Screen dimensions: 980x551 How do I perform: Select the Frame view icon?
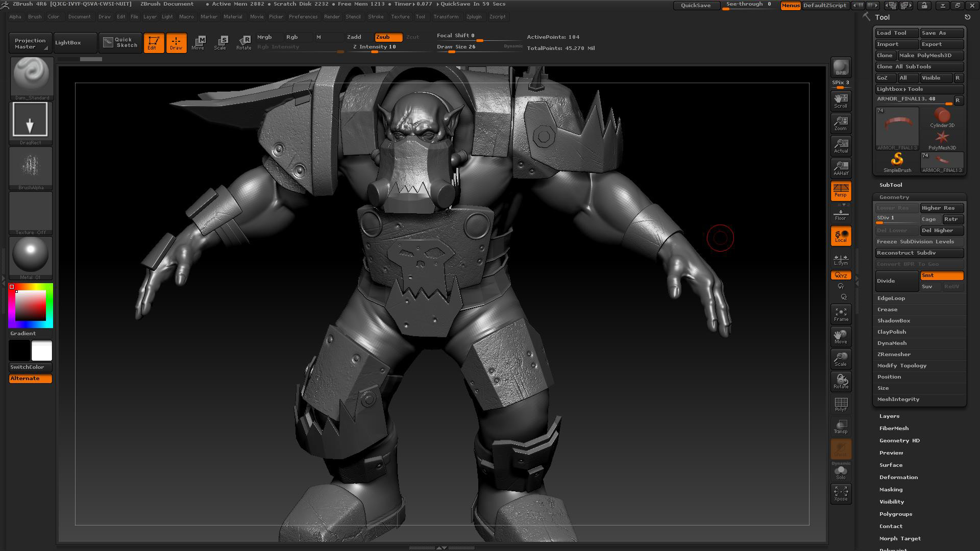coord(841,314)
